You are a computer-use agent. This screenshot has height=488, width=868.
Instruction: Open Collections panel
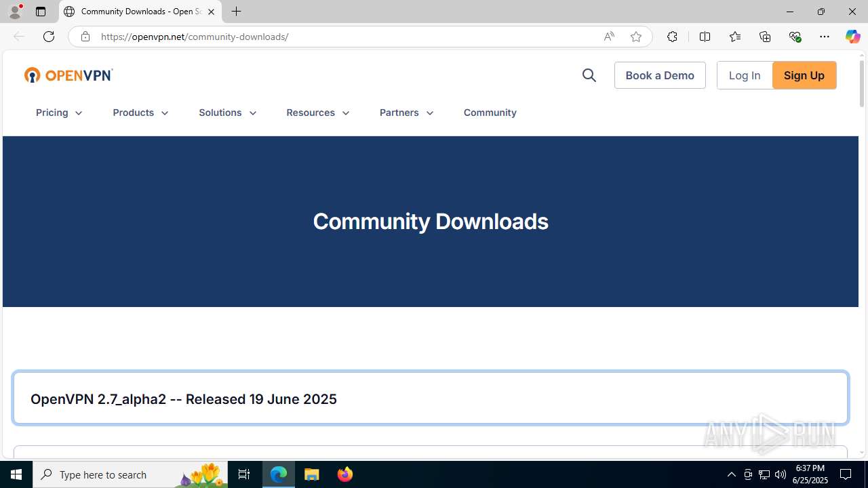[x=765, y=37]
